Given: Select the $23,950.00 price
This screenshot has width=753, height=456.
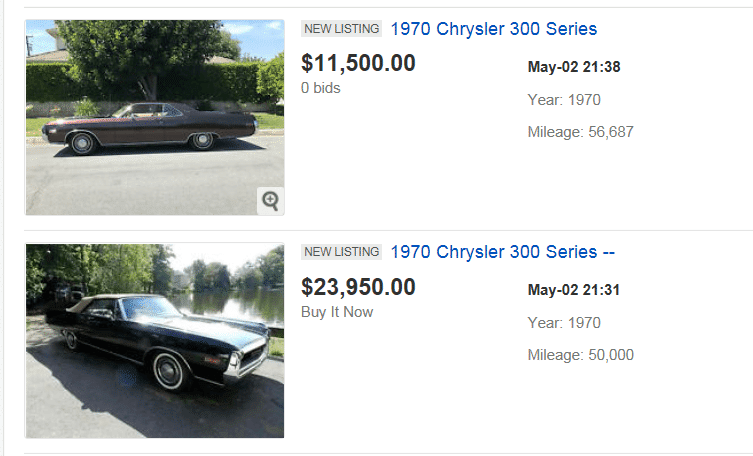Looking at the screenshot, I should (x=358, y=287).
